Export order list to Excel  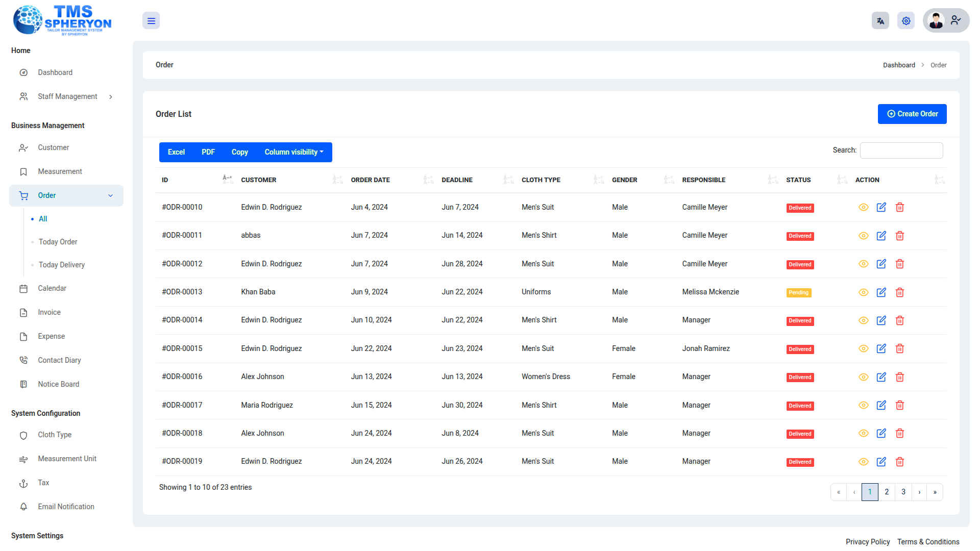pos(176,152)
